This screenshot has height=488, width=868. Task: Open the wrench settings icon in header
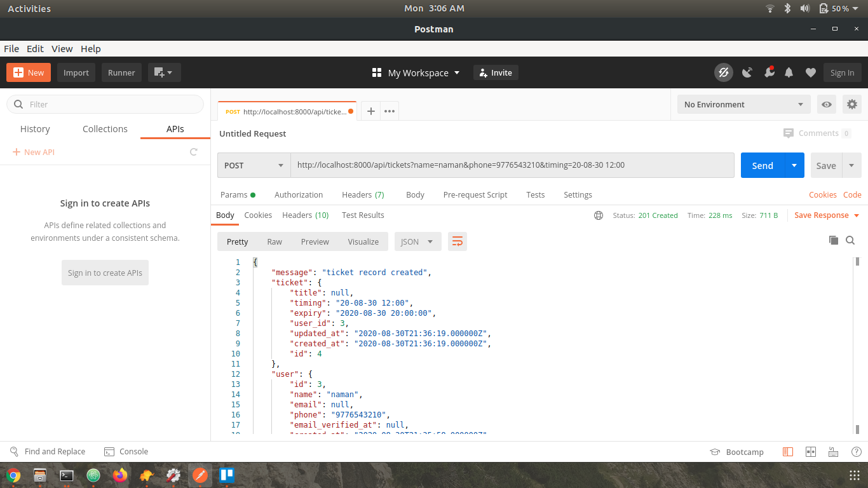(769, 72)
